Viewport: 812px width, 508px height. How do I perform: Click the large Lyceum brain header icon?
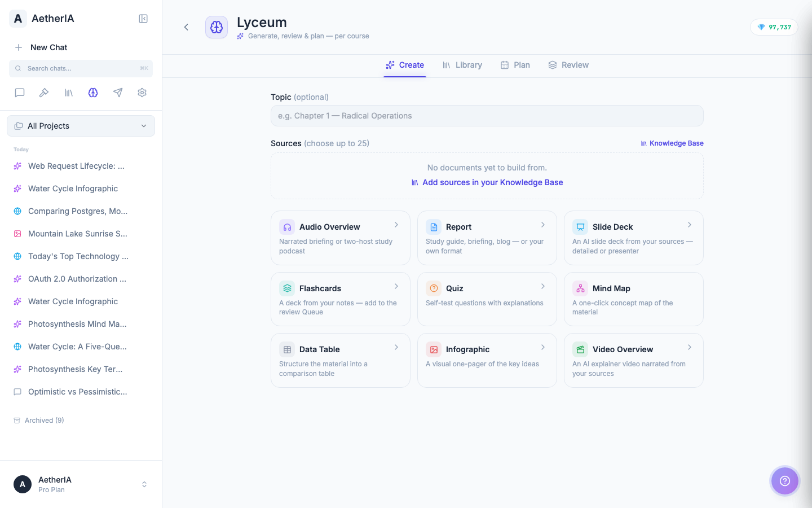pyautogui.click(x=217, y=27)
